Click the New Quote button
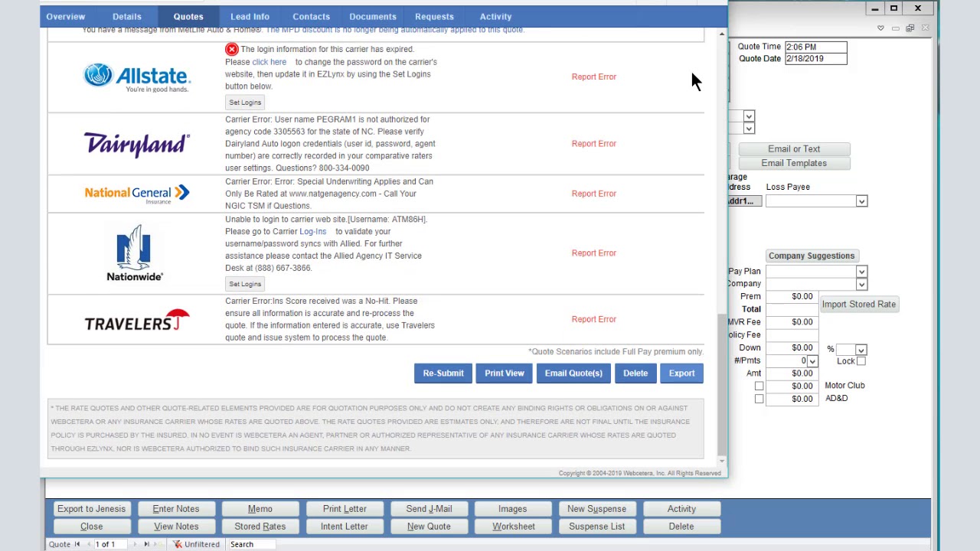 click(x=429, y=527)
